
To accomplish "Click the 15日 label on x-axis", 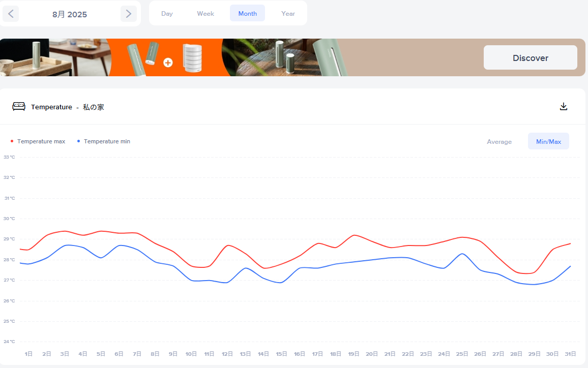I will (281, 354).
